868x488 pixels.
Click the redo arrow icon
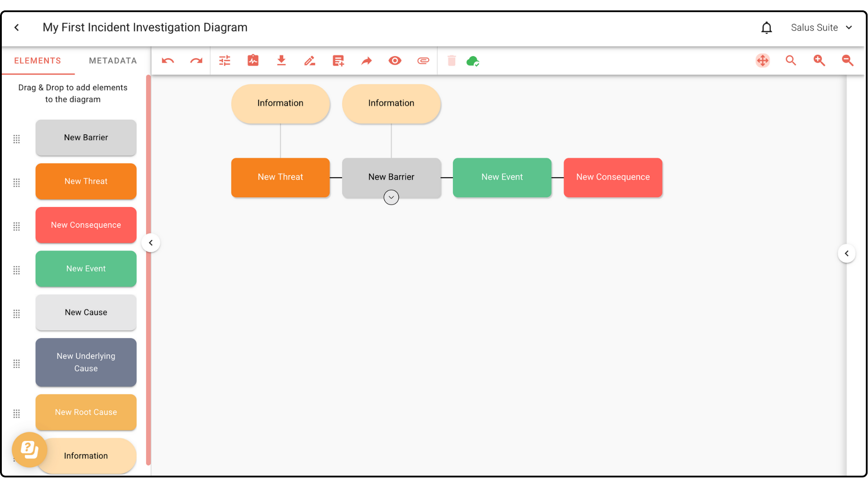pyautogui.click(x=196, y=61)
